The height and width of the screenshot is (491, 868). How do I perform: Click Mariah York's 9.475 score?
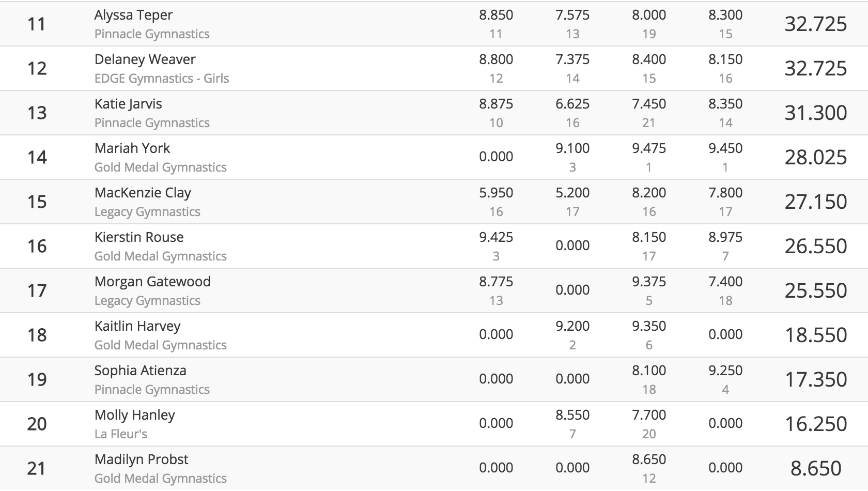tap(649, 148)
